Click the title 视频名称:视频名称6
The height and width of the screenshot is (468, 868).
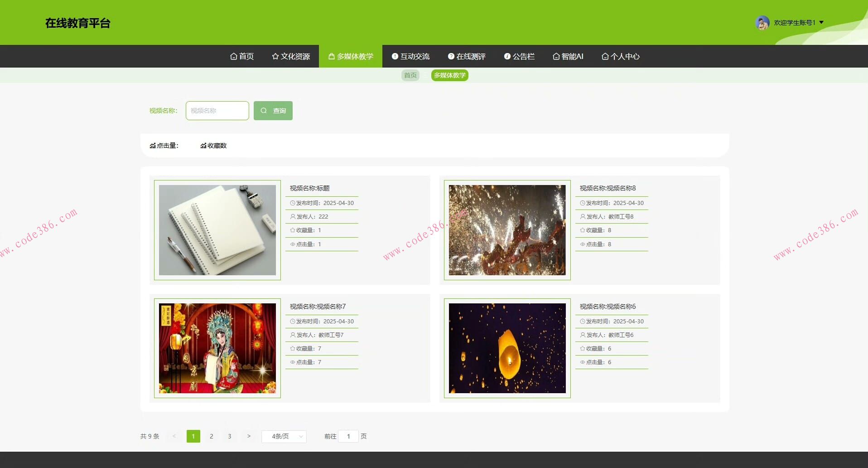(x=608, y=307)
